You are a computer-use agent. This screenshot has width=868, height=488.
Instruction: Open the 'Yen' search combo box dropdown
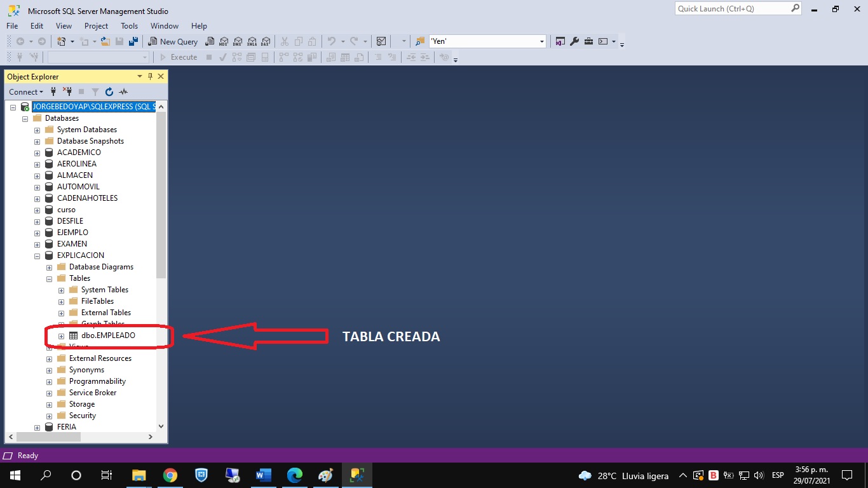(542, 41)
